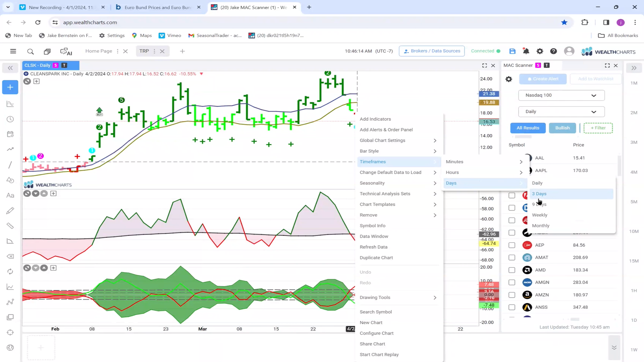Check the AEP row checkbox

click(x=512, y=245)
